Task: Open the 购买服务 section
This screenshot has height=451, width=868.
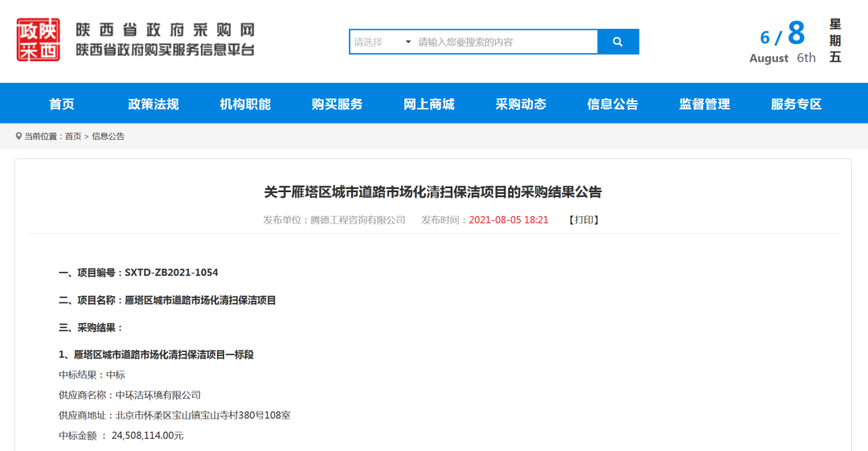Action: coord(337,104)
